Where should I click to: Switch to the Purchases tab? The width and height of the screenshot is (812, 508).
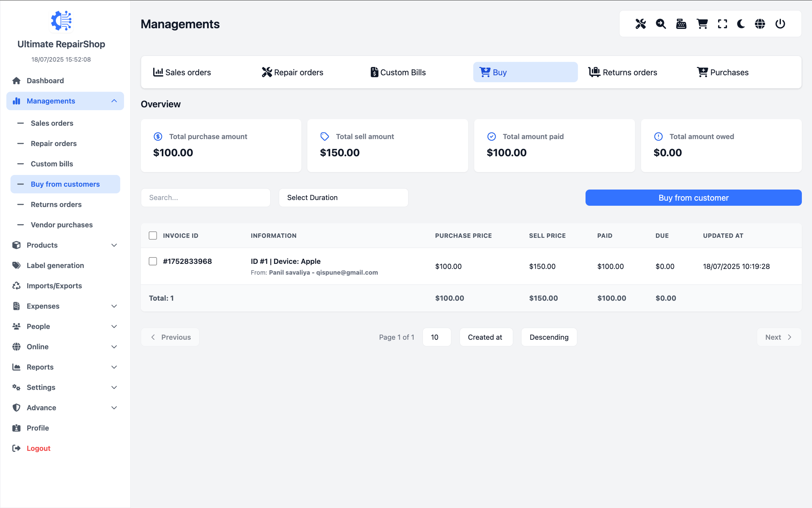722,72
